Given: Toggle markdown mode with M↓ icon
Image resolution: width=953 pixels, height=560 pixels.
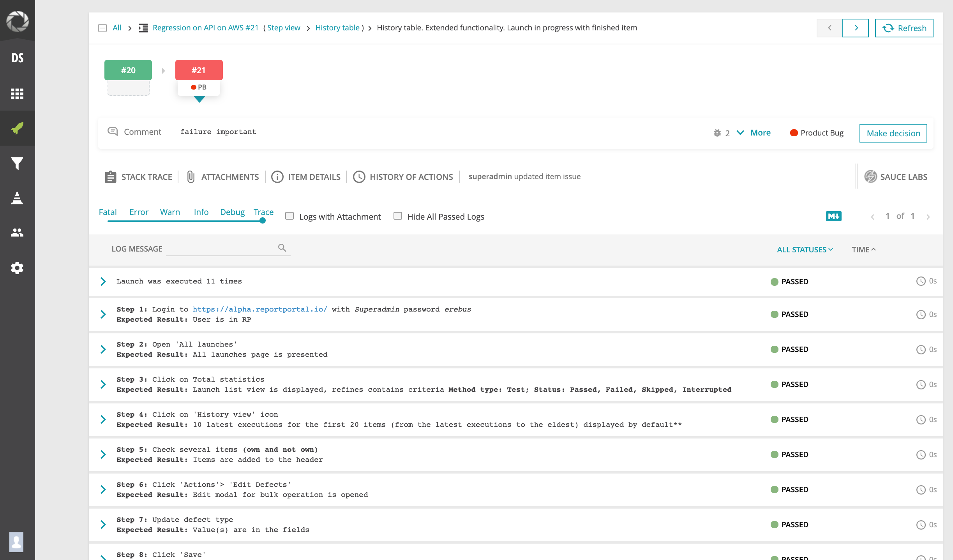Looking at the screenshot, I should (833, 216).
